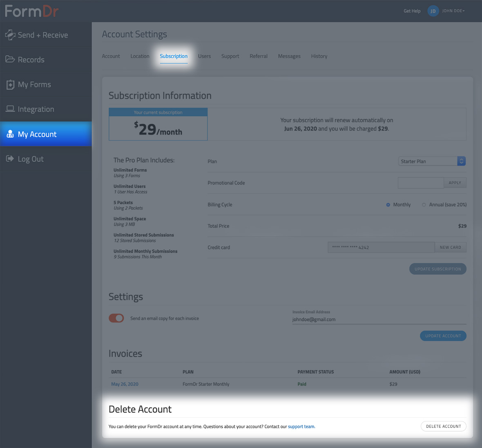Viewport: 482px width, 448px height.
Task: Click the JD avatar circle
Action: click(433, 11)
